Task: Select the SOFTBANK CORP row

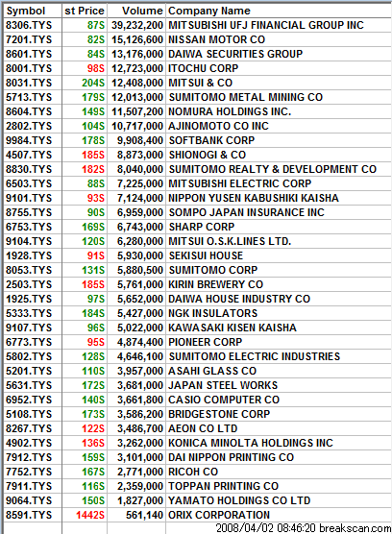Action: (198, 140)
